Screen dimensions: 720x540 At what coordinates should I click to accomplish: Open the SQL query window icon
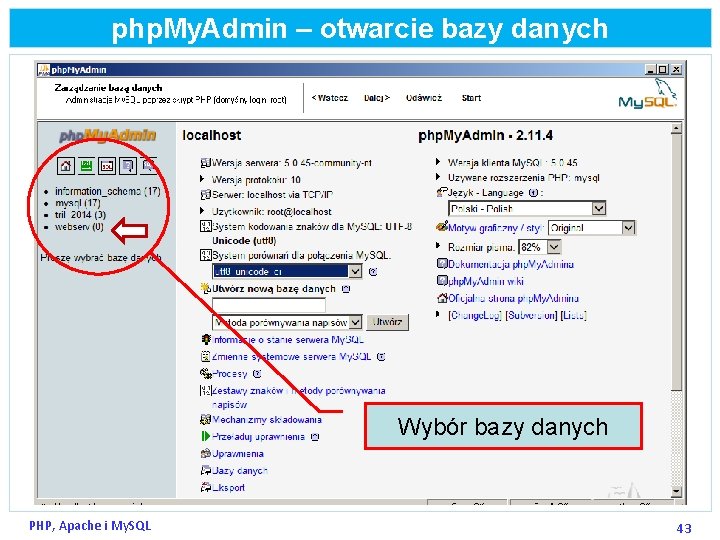click(x=107, y=166)
